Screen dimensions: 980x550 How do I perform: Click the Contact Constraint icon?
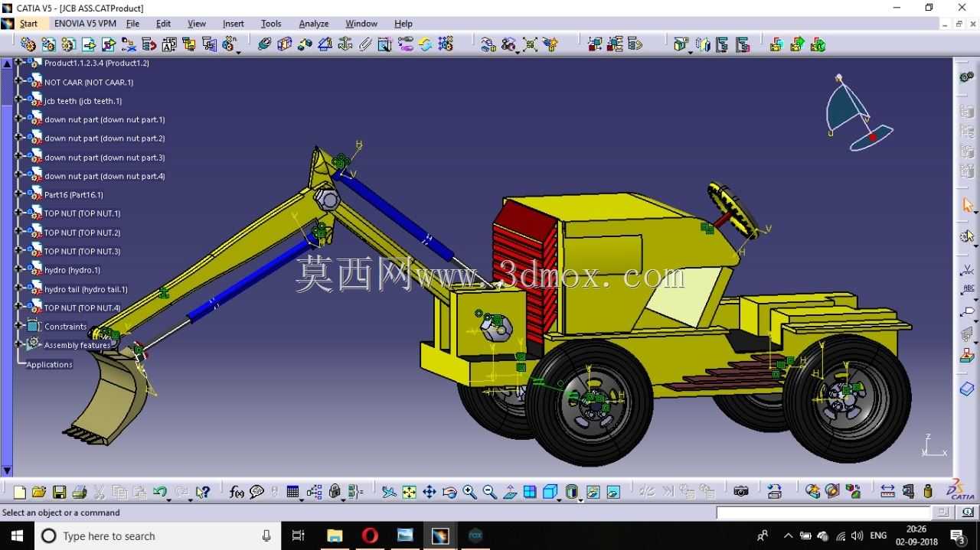(x=285, y=44)
